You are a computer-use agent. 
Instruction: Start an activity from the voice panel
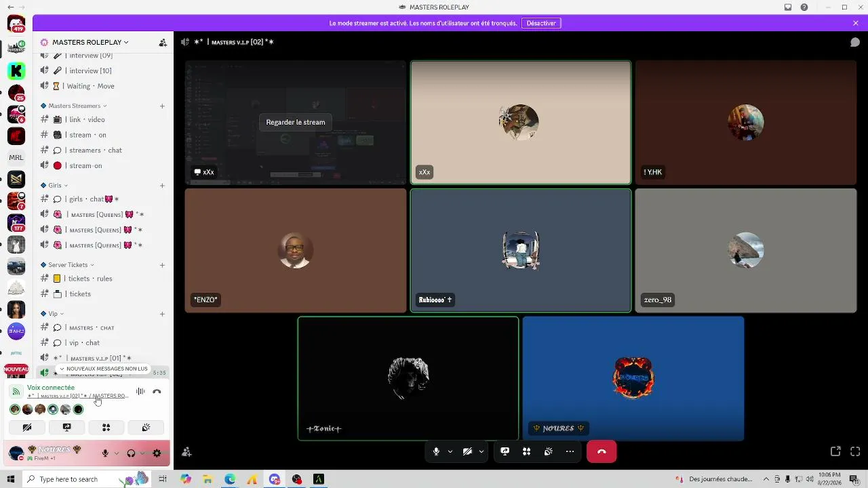[x=106, y=427]
